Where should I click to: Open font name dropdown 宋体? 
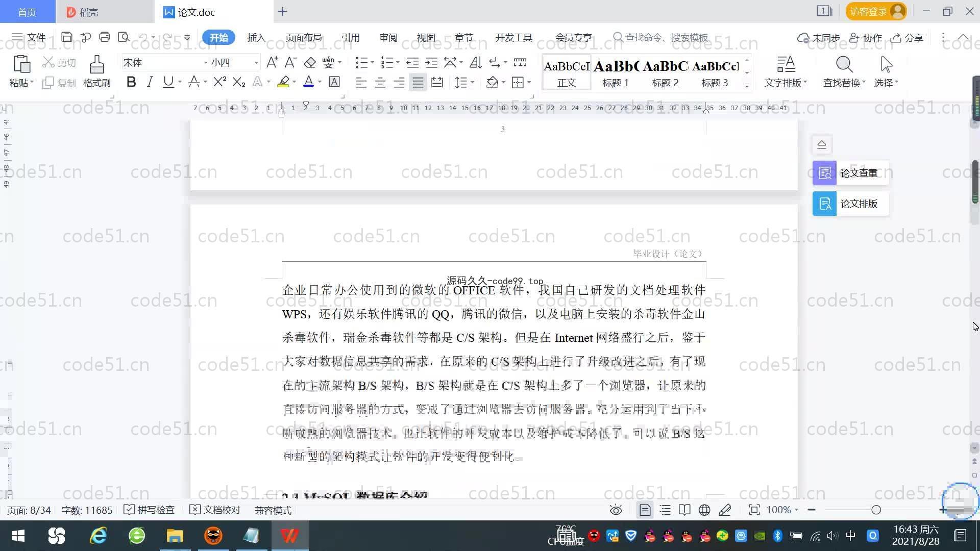pos(206,63)
